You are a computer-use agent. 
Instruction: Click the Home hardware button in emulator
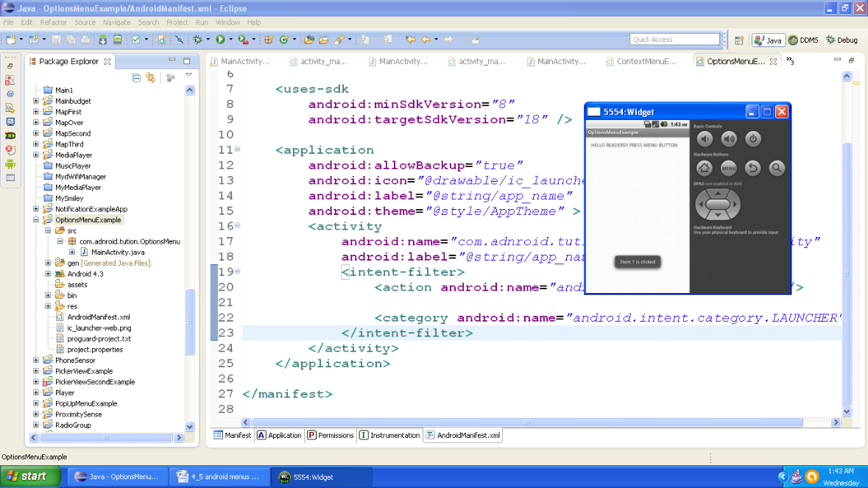(704, 168)
